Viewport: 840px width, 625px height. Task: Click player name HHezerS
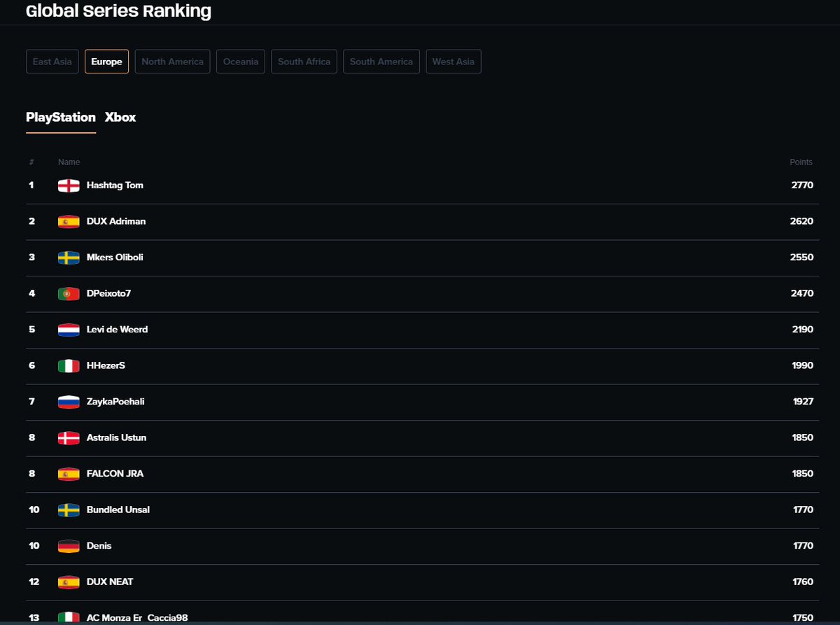(106, 365)
